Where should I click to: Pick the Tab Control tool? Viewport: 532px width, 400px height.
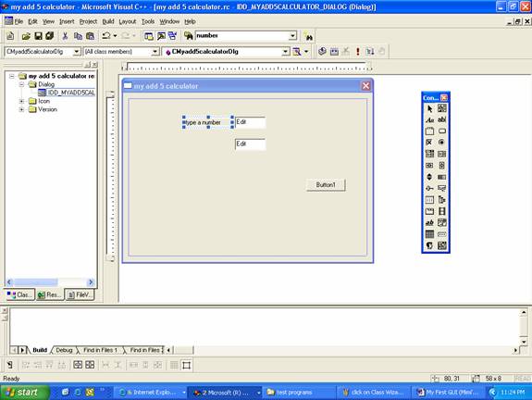click(x=429, y=211)
